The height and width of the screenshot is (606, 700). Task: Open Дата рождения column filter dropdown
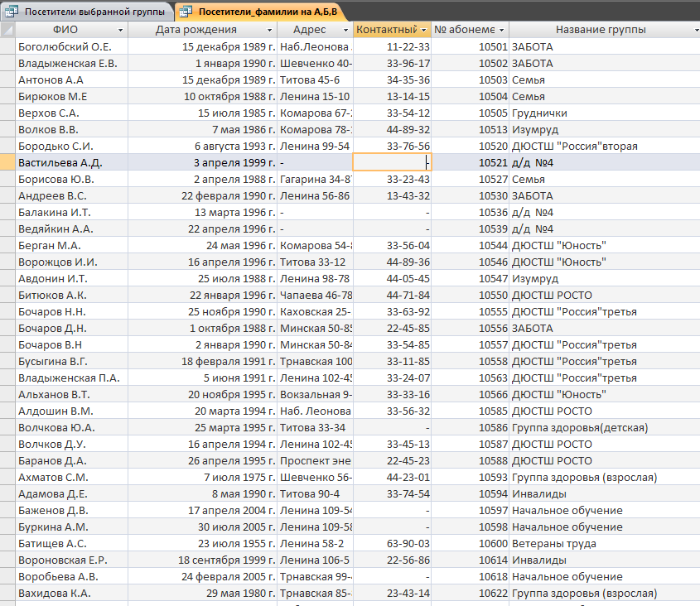tap(269, 31)
